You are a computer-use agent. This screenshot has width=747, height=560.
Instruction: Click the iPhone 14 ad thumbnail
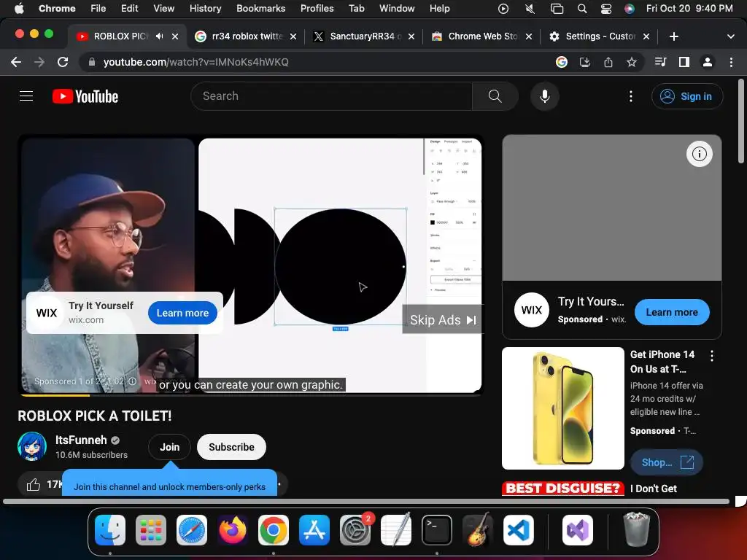pos(562,408)
